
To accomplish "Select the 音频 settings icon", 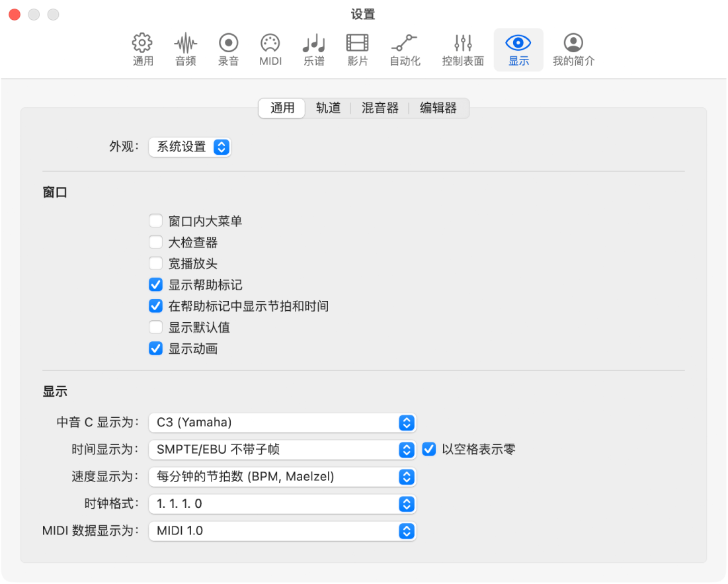I will pyautogui.click(x=185, y=49).
